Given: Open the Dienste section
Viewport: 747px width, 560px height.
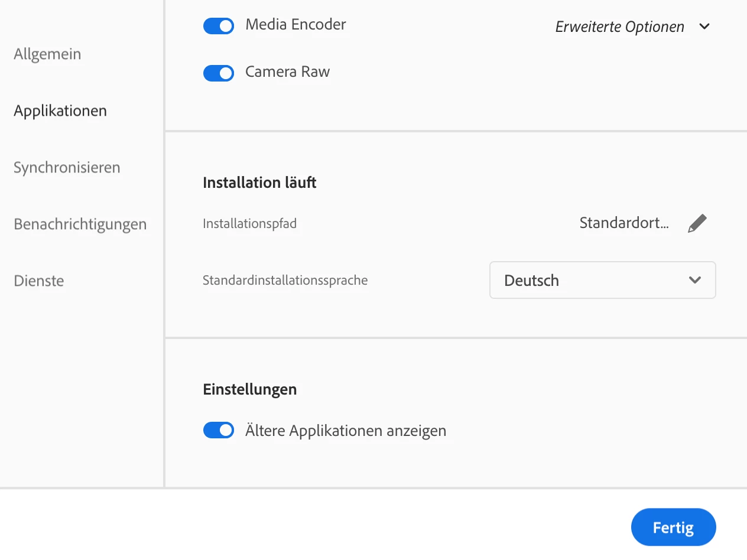Looking at the screenshot, I should coord(39,281).
